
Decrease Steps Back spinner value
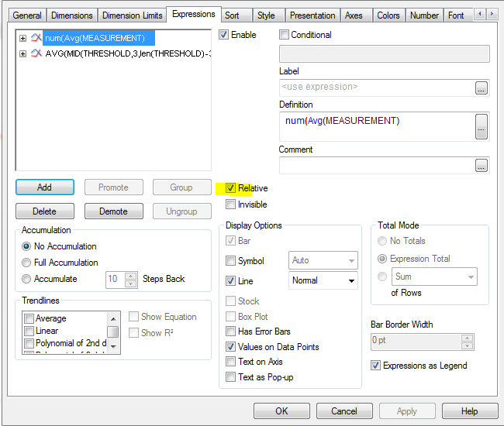coord(130,283)
